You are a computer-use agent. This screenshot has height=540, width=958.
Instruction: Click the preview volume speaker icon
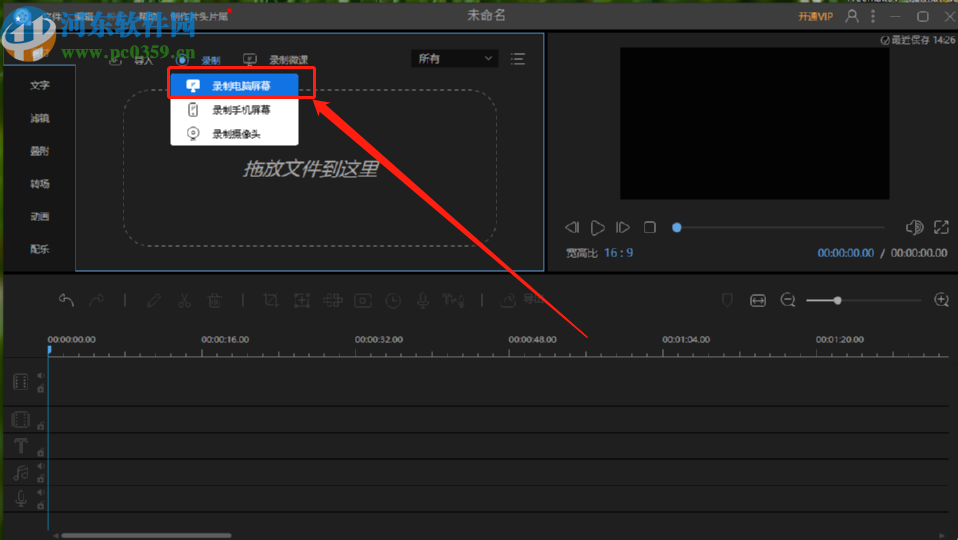pos(914,227)
